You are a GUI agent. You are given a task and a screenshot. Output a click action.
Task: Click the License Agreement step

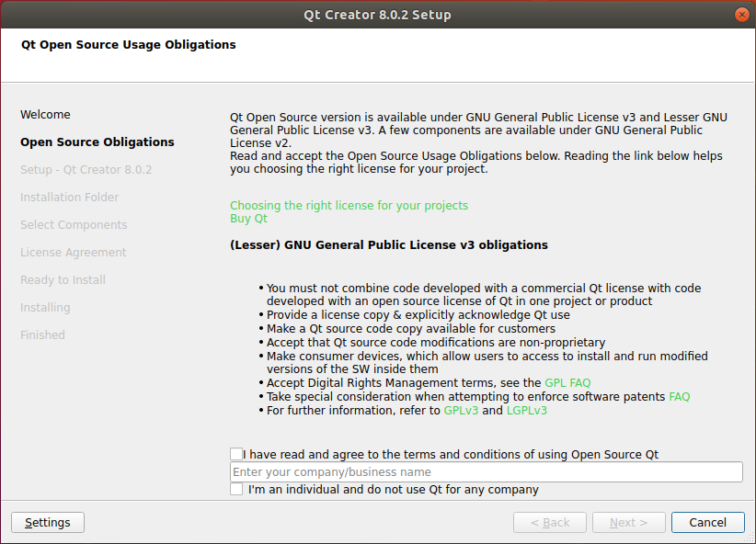[73, 253]
